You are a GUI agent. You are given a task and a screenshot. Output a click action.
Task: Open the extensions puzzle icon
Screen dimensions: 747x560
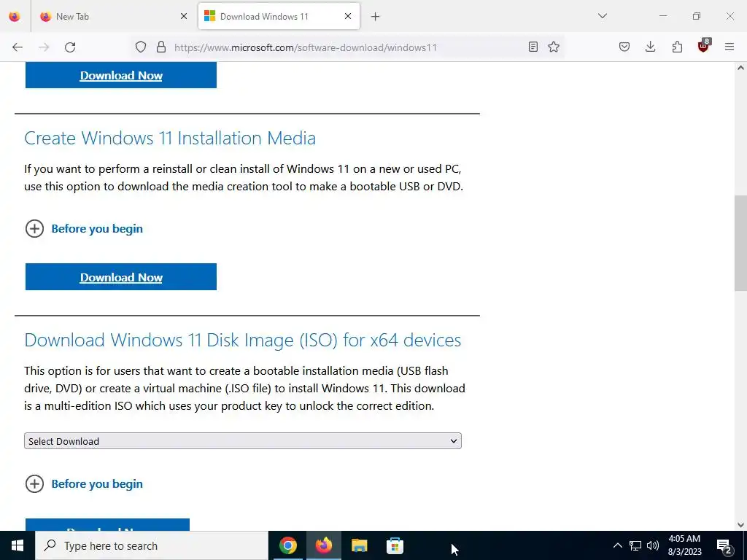(677, 47)
